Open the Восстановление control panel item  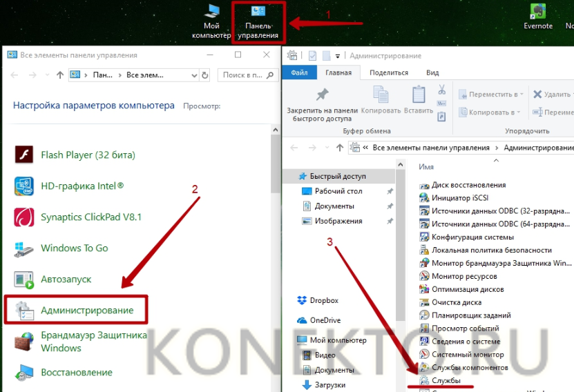[x=64, y=372]
